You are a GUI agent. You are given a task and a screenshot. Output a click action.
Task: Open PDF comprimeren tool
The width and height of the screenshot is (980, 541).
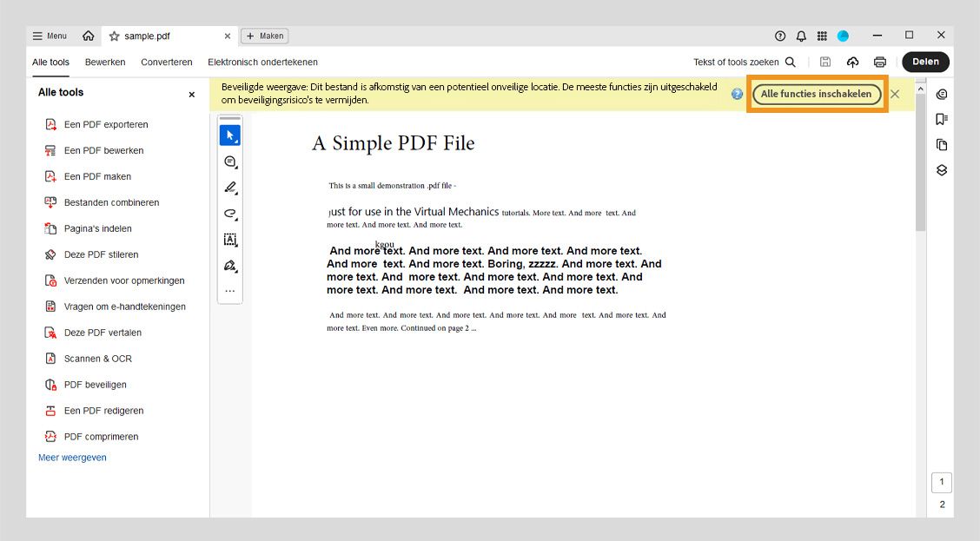(91, 437)
